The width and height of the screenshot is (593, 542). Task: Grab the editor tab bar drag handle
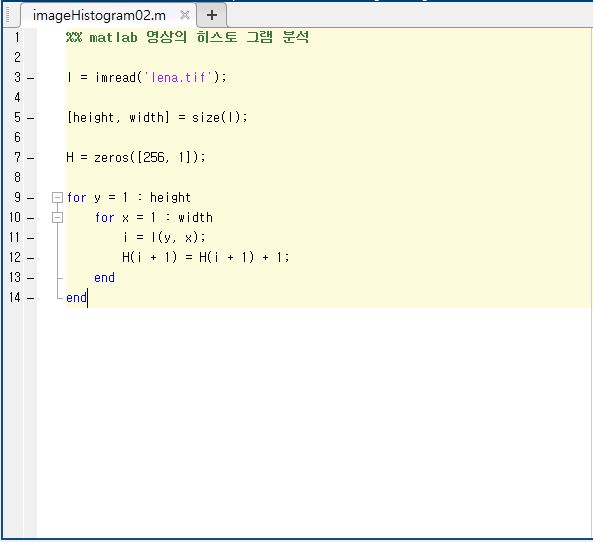tap(8, 15)
